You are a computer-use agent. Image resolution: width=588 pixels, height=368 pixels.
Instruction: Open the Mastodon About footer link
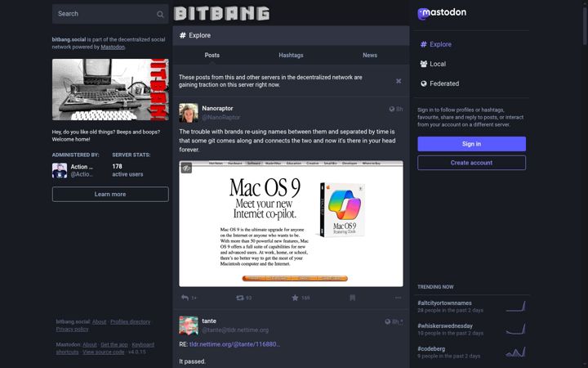coord(90,345)
